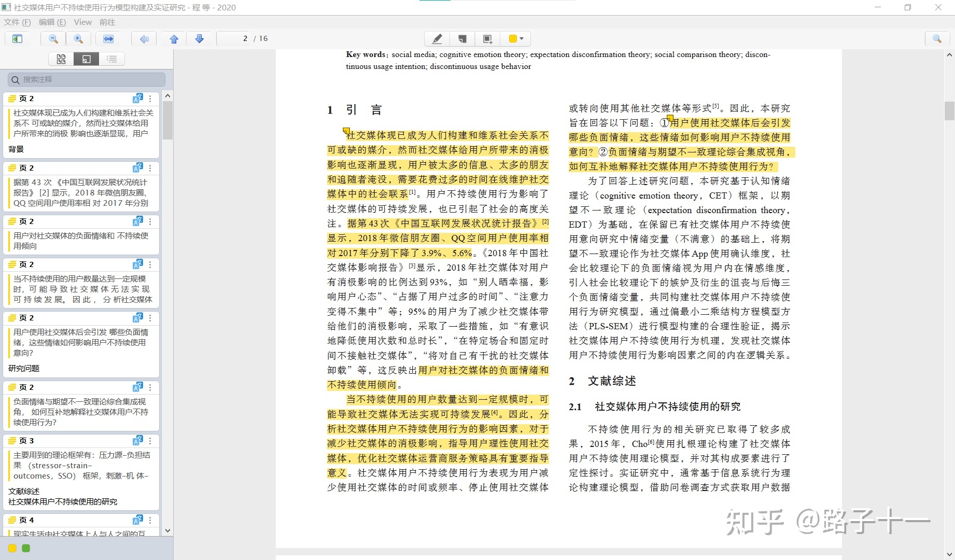
Task: Switch sidebar to thumbnails view
Action: point(61,59)
